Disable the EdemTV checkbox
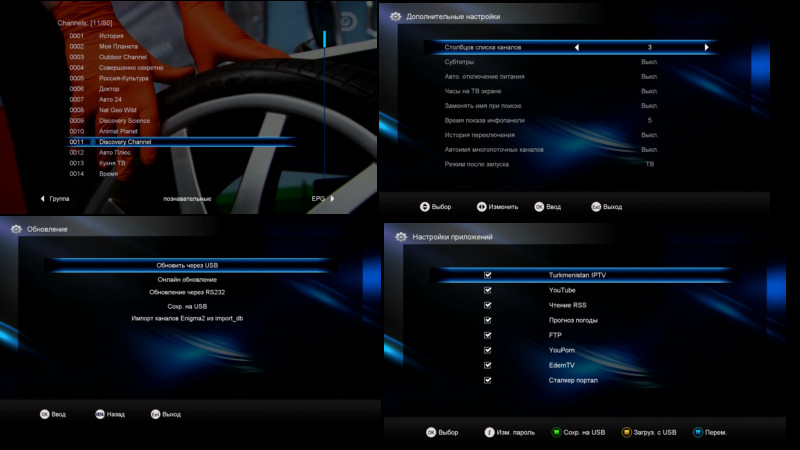This screenshot has width=800, height=450. click(x=488, y=365)
